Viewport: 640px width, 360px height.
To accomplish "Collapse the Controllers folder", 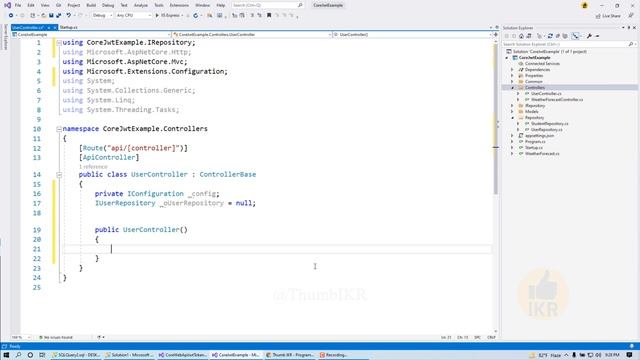I will tap(512, 88).
